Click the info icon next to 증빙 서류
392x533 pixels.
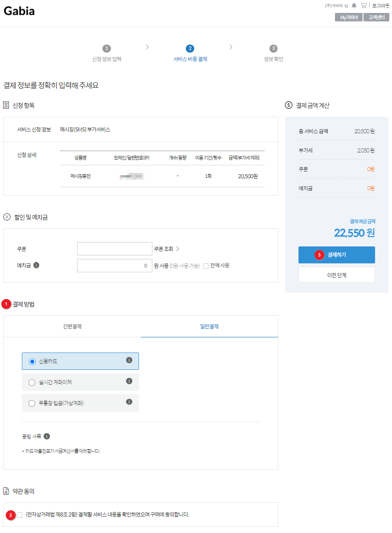[47, 436]
